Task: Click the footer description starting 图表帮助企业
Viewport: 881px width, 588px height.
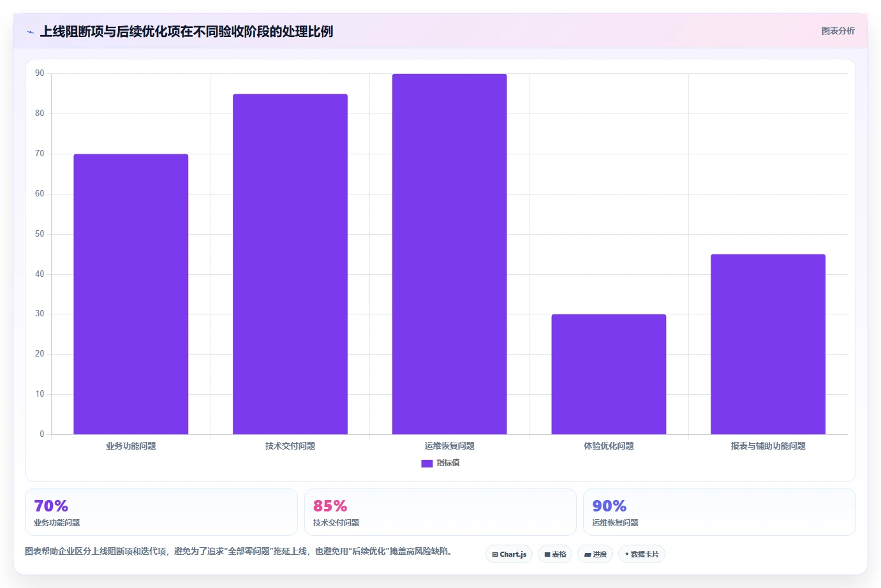Action: [x=239, y=552]
